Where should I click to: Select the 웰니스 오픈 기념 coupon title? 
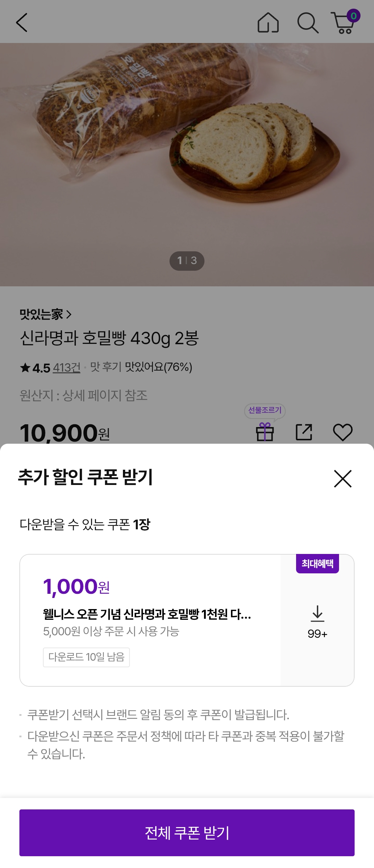pyautogui.click(x=147, y=615)
